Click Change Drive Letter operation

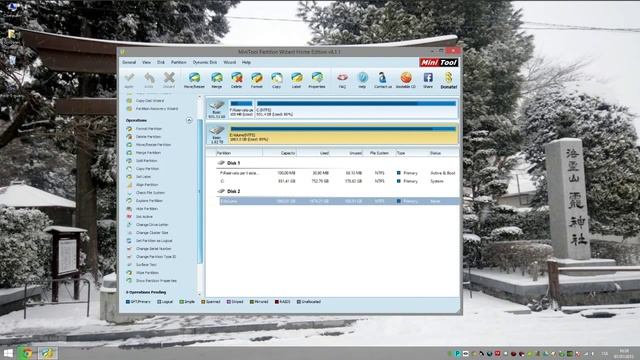[152, 224]
